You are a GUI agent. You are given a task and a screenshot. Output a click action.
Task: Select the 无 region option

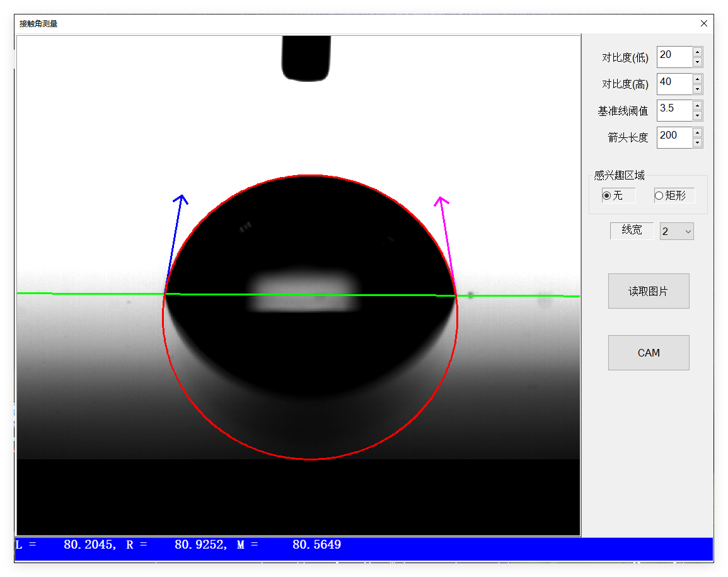tap(606, 195)
